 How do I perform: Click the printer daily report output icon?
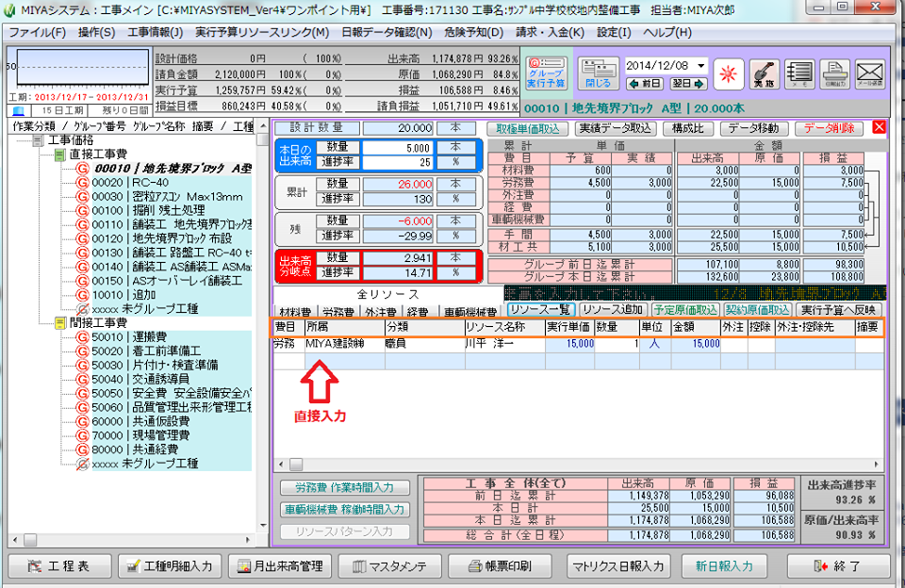tap(834, 74)
